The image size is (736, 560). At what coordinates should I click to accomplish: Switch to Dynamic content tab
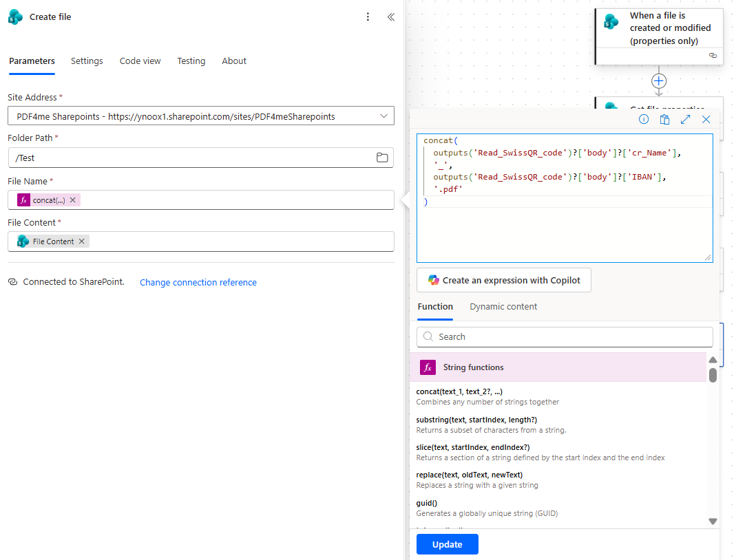(x=503, y=307)
